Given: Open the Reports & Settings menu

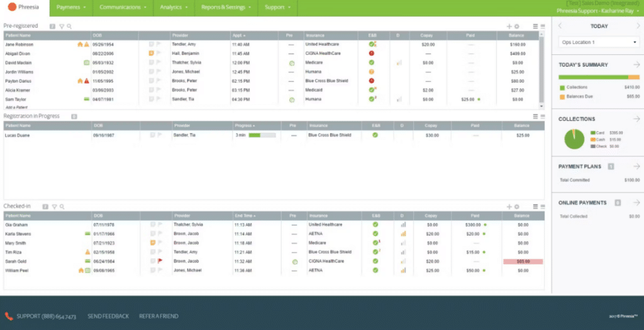Looking at the screenshot, I should 226,8.
